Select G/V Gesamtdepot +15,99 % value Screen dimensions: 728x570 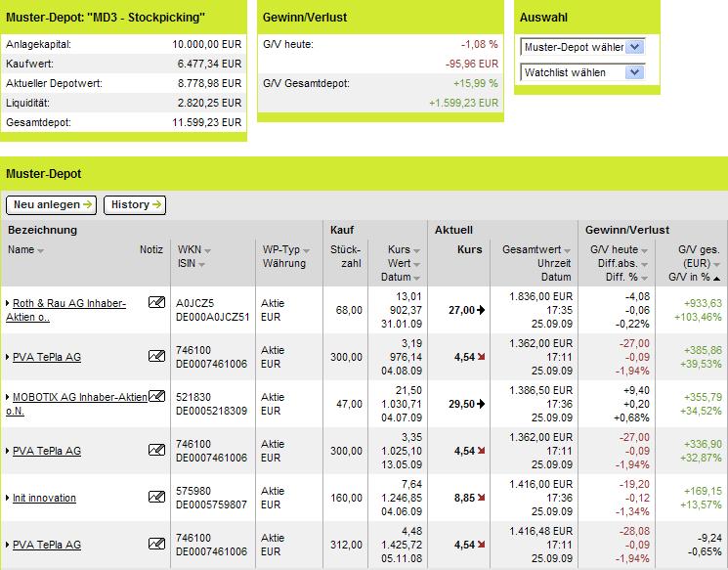pyautogui.click(x=476, y=83)
